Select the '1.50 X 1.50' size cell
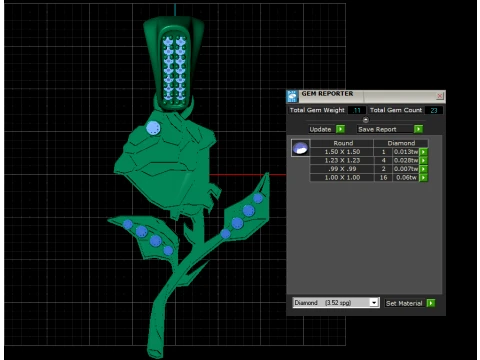Screen dimensions: 480x360 (x=342, y=152)
